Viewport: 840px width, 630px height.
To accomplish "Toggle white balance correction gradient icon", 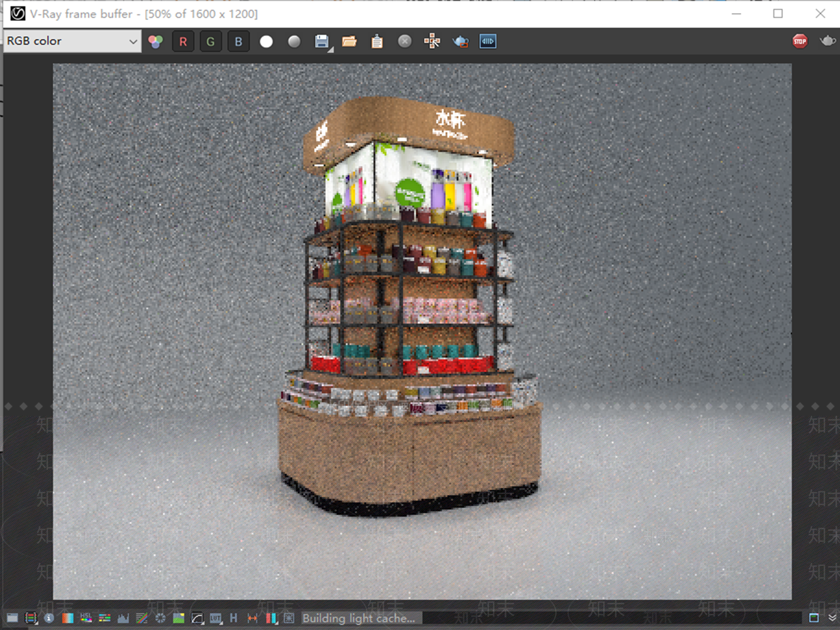I will coord(68,618).
